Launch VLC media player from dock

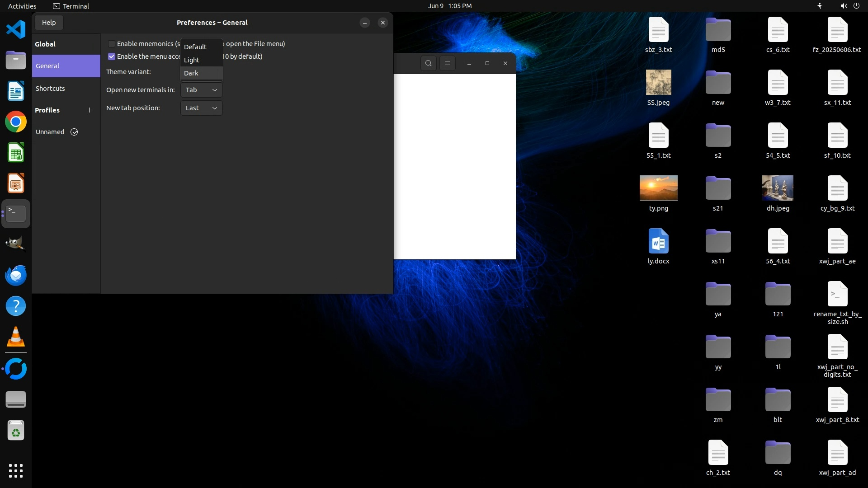(16, 337)
